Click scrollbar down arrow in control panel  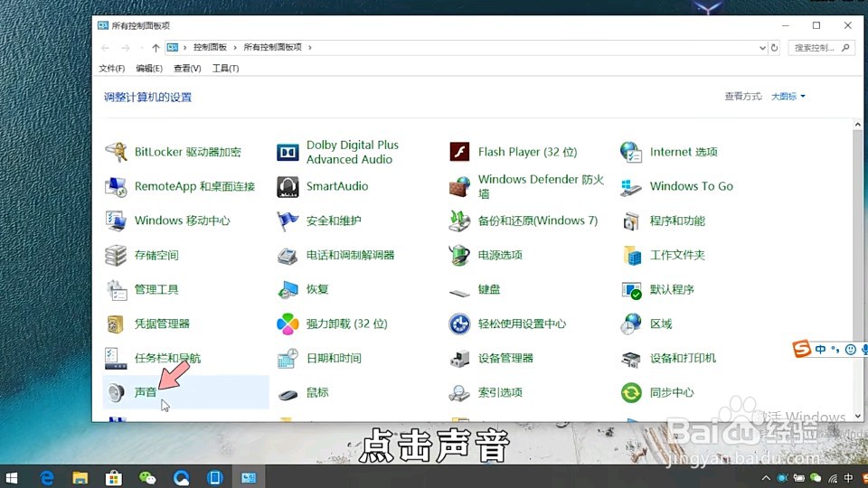point(857,416)
